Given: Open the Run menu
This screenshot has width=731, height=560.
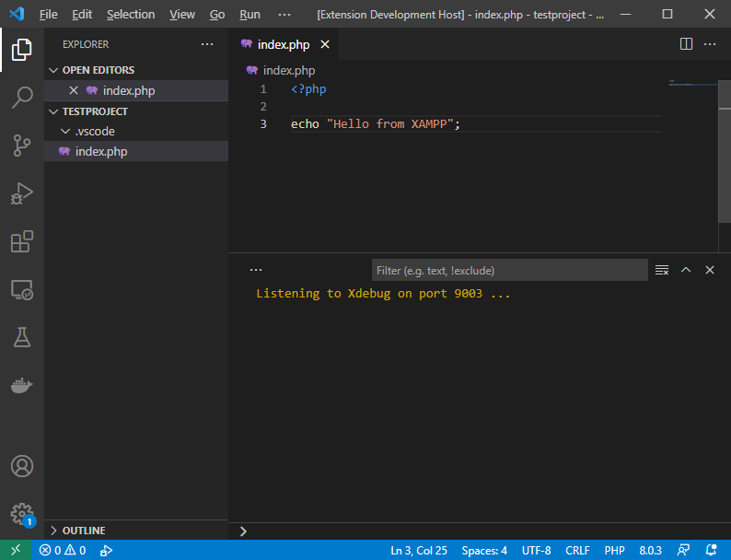Looking at the screenshot, I should point(249,15).
